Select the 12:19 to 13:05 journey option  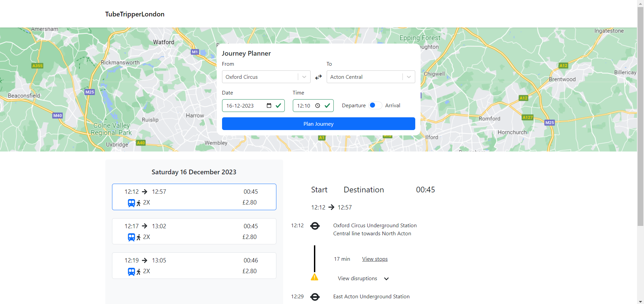coord(194,265)
